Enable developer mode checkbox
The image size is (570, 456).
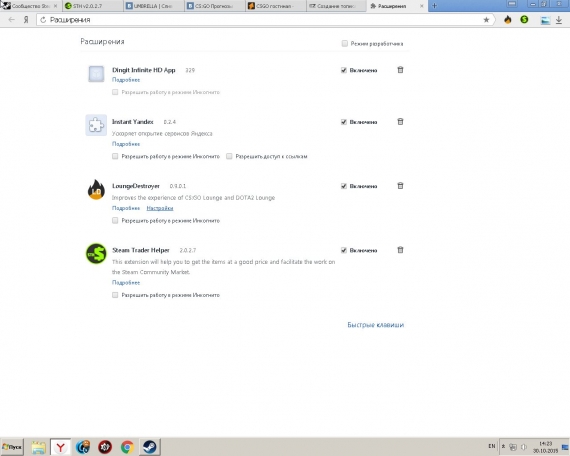345,44
